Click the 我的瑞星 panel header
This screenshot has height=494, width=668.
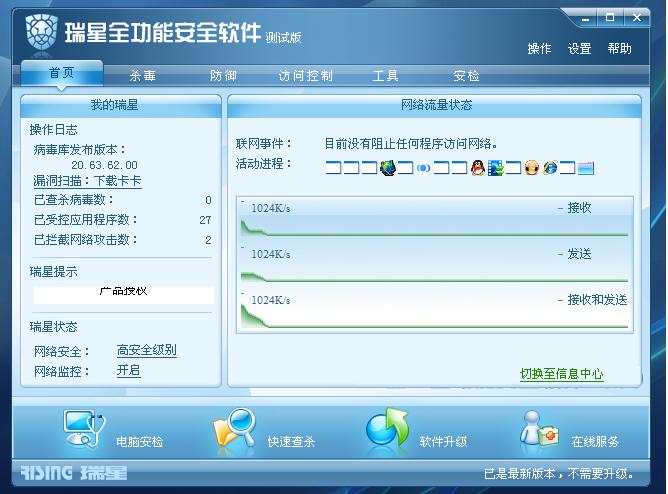121,105
